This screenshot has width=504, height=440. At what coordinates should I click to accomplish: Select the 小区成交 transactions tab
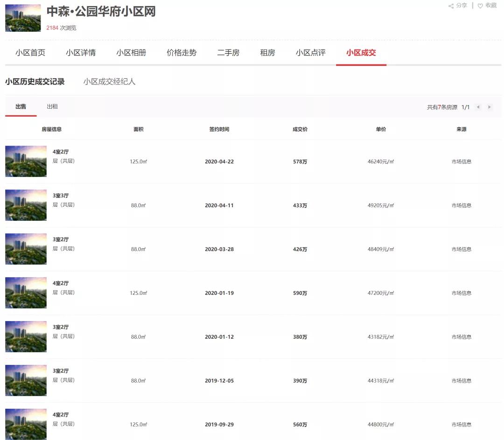coord(361,53)
